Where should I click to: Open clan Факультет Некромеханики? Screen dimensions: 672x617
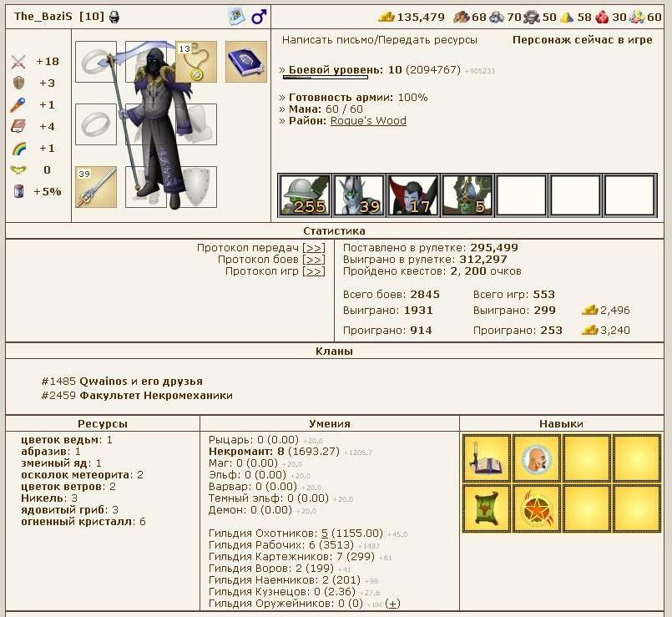point(156,395)
